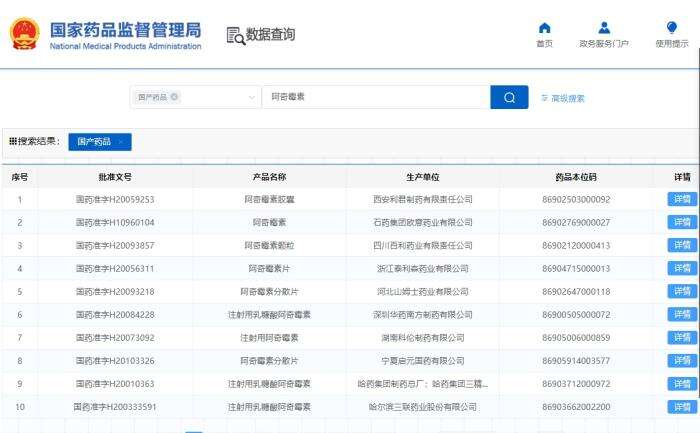
Task: View 详情 for 阿奇霉素胶囊 row 1
Action: [x=682, y=199]
